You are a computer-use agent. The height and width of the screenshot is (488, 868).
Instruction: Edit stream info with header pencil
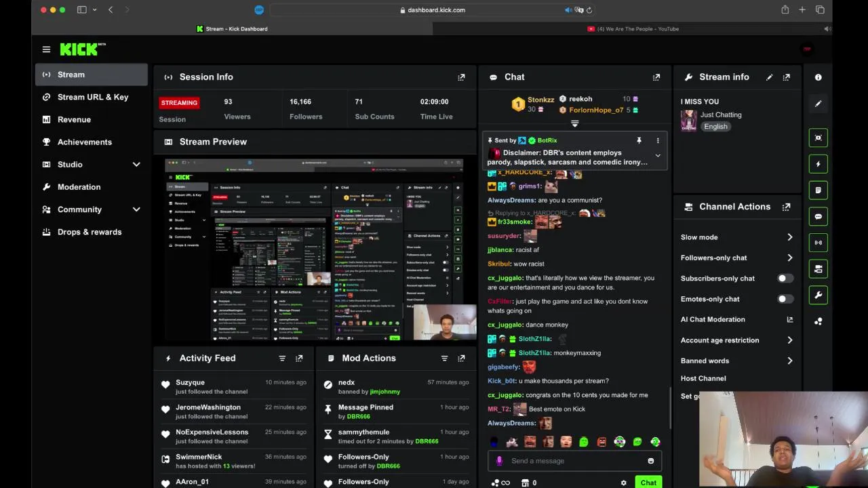pos(769,77)
